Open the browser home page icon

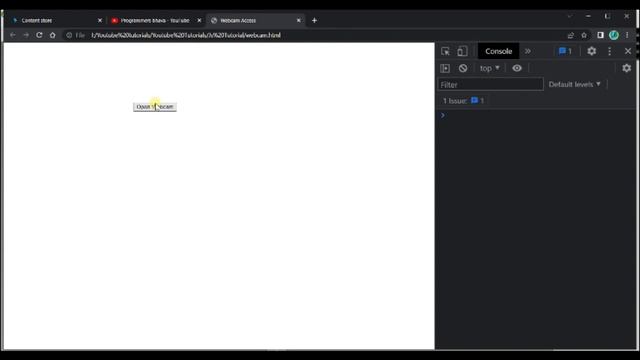(53, 35)
